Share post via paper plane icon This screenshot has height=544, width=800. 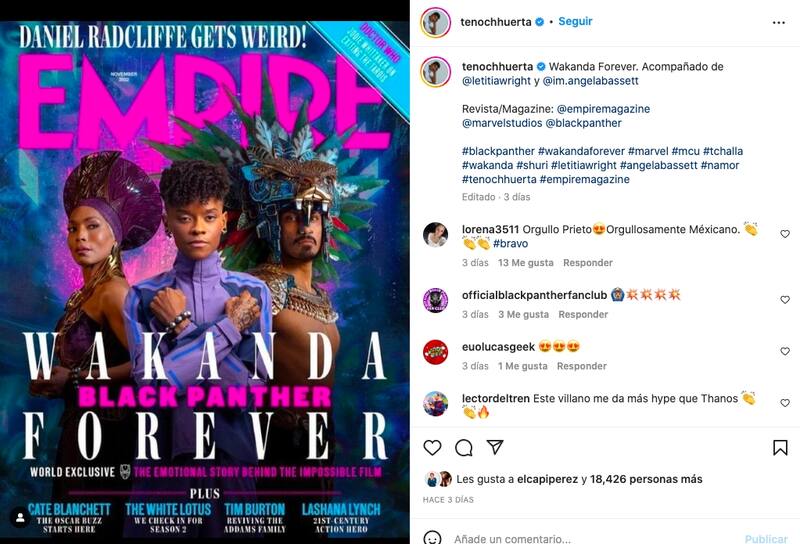pos(495,447)
